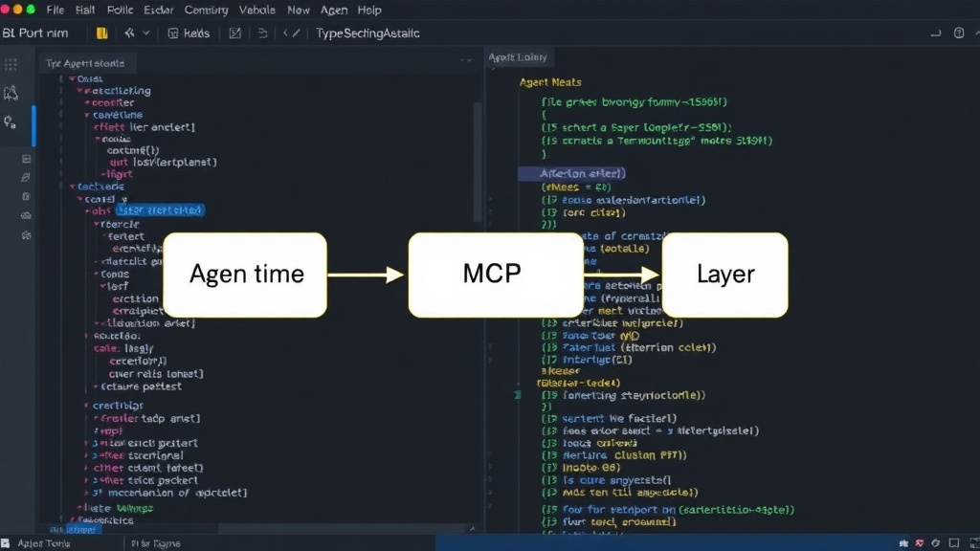The width and height of the screenshot is (980, 551).
Task: Collapse the canetiune tree node
Action: click(87, 115)
